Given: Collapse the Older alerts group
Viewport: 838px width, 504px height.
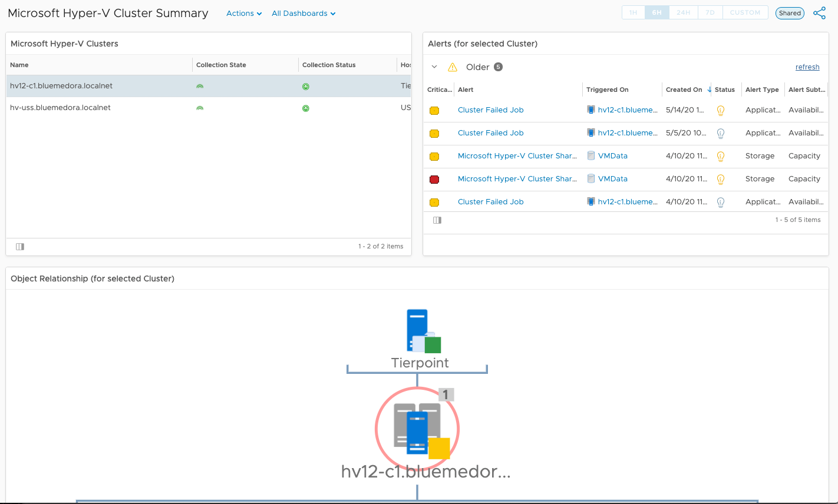Looking at the screenshot, I should 434,67.
